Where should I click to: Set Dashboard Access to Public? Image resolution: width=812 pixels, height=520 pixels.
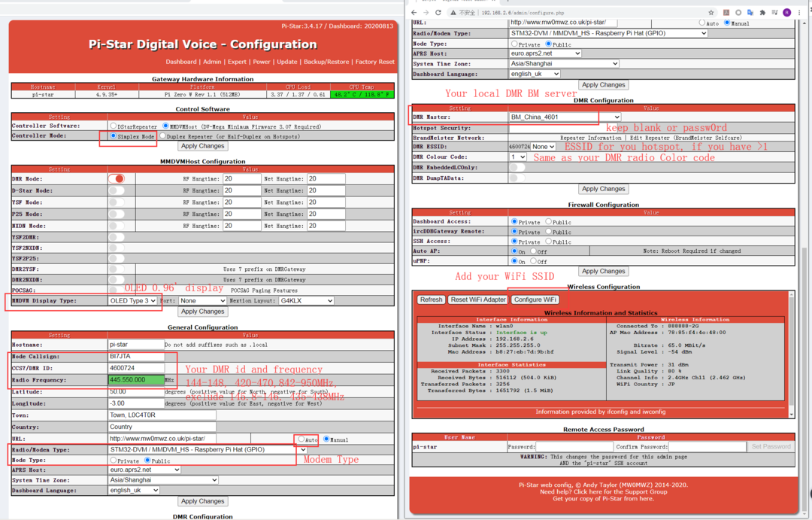[548, 221]
